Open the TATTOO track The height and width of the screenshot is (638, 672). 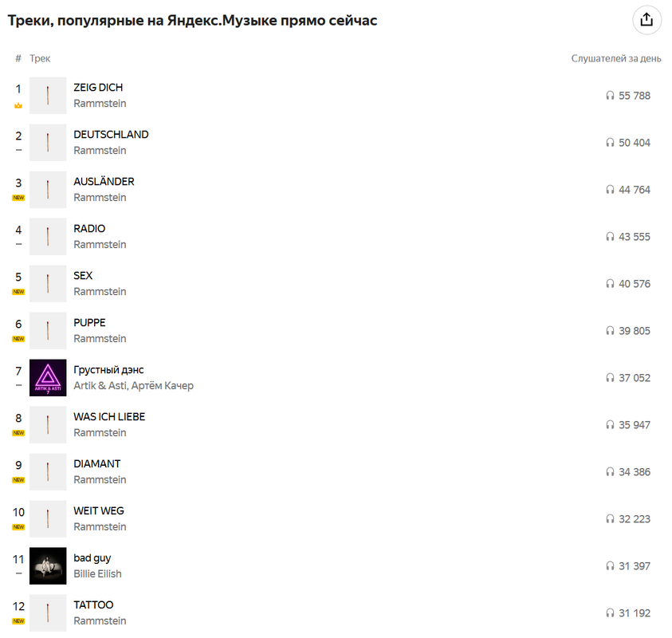tap(93, 605)
